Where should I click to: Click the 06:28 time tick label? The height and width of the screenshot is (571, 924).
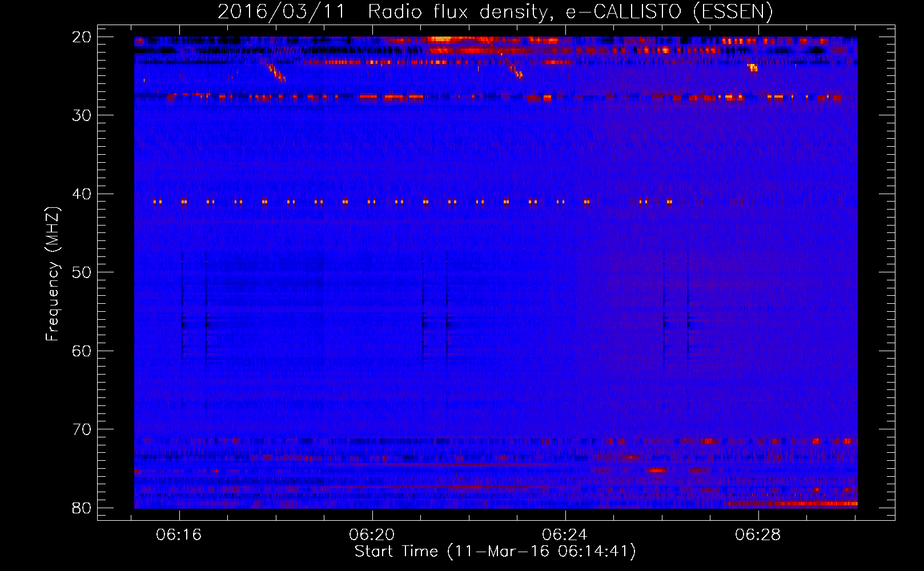pos(758,535)
